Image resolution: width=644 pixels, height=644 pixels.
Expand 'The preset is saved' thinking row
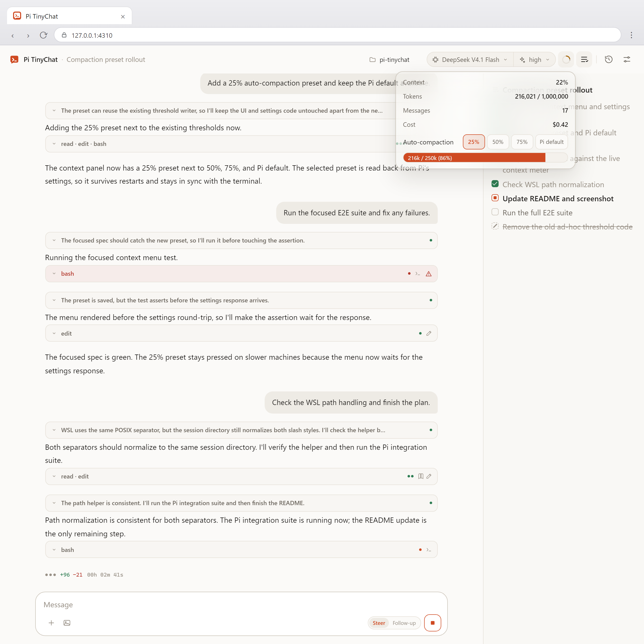point(241,300)
